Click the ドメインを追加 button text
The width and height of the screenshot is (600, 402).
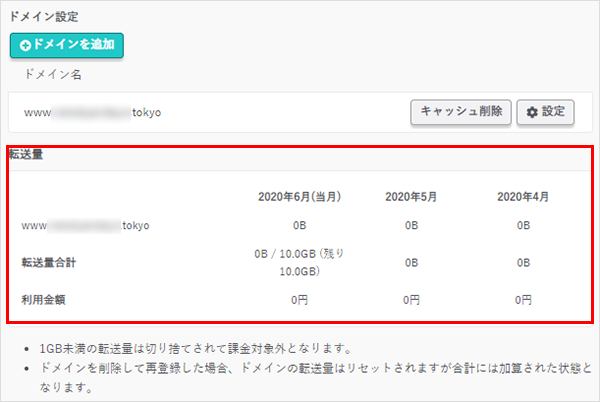73,44
